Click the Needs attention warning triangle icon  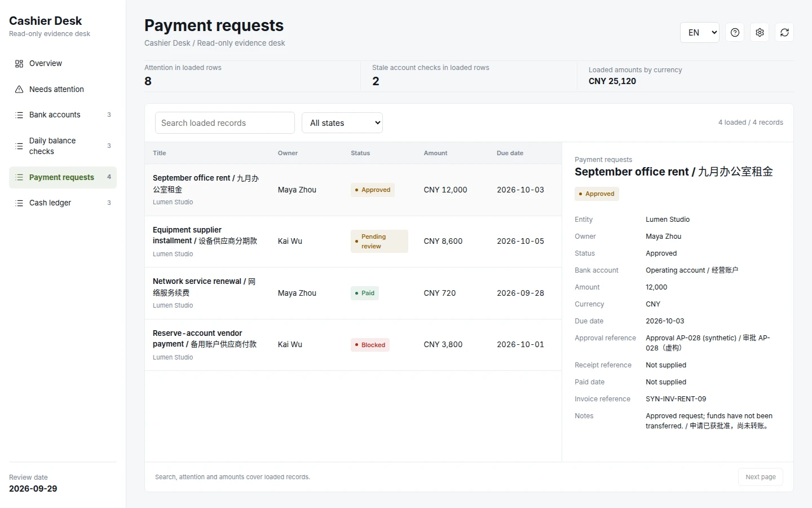click(19, 89)
